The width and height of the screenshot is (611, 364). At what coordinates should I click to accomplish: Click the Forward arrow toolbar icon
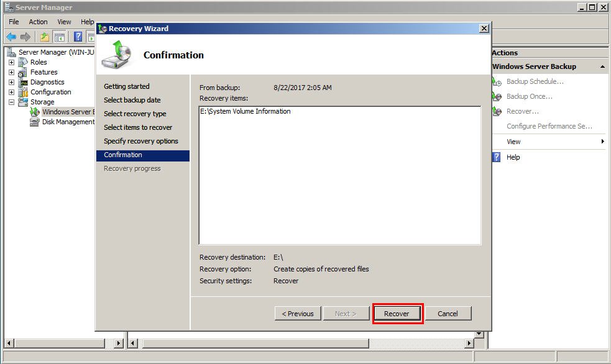click(x=25, y=37)
